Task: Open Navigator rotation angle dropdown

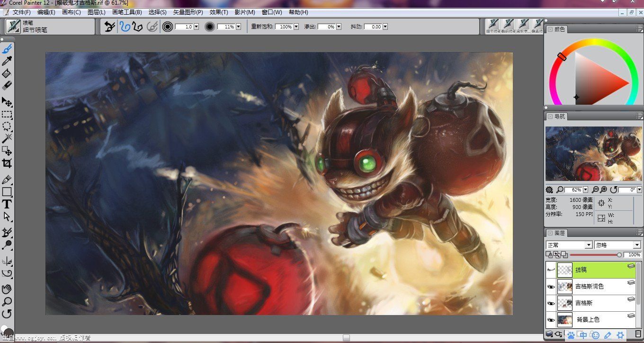Action: coord(639,190)
